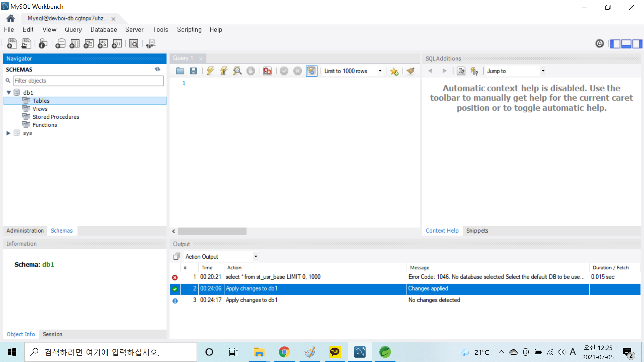Click the Reconnect to DBMS toolbar icon
The width and height of the screenshot is (644, 362).
(151, 44)
